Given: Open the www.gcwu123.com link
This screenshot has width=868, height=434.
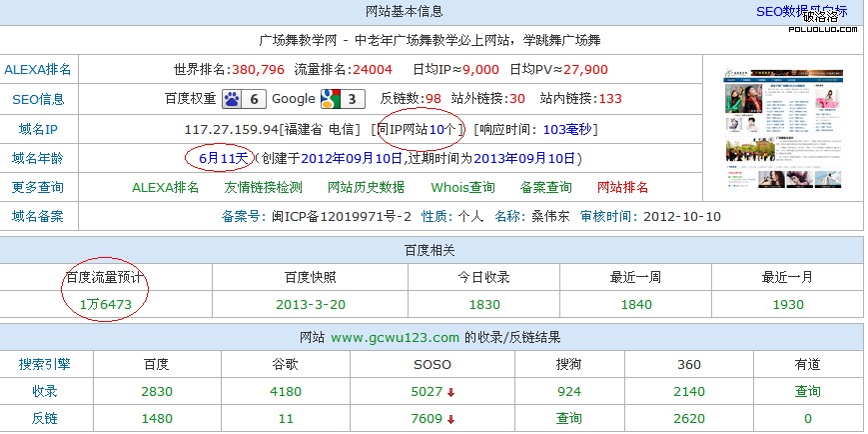Looking at the screenshot, I should click(x=396, y=338).
